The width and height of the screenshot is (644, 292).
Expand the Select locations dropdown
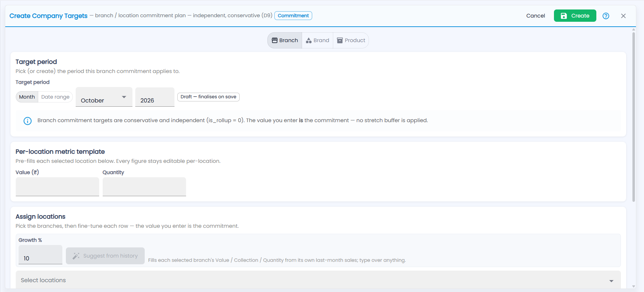pos(318,280)
